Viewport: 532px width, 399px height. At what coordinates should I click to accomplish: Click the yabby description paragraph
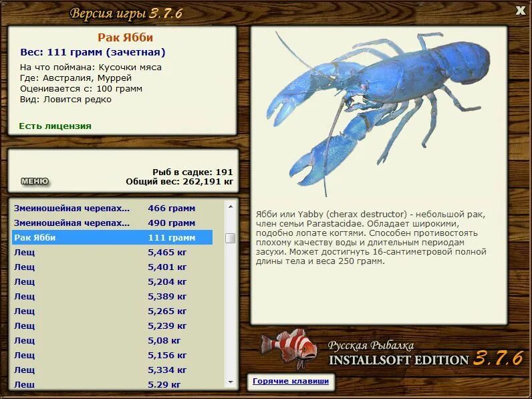pyautogui.click(x=371, y=237)
